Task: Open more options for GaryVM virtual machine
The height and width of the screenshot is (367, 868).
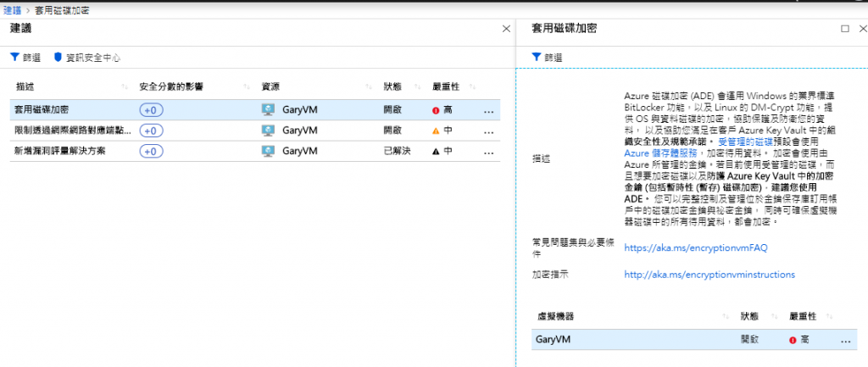Action: pos(845,341)
